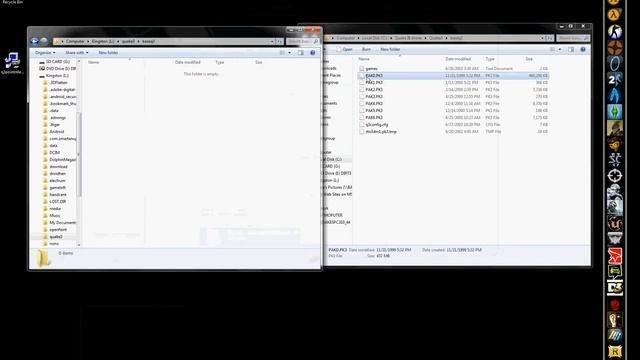640x360 pixels.
Task: Launch The Sims green diamond dock icon
Action: pyautogui.click(x=614, y=111)
